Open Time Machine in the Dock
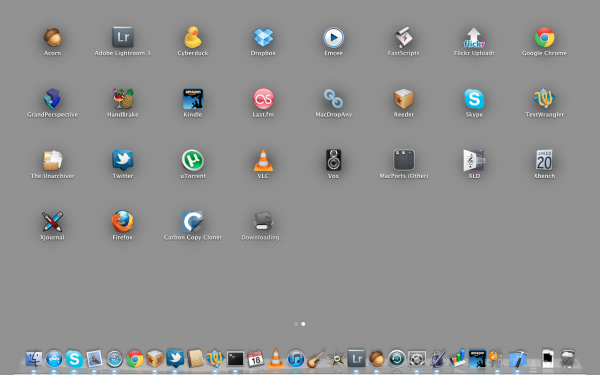The height and width of the screenshot is (375, 600). click(x=396, y=359)
